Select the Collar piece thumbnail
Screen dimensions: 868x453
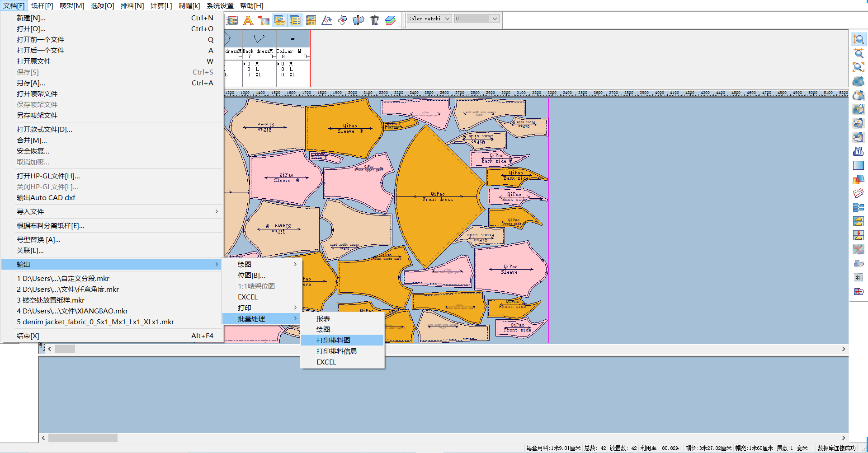tap(293, 39)
